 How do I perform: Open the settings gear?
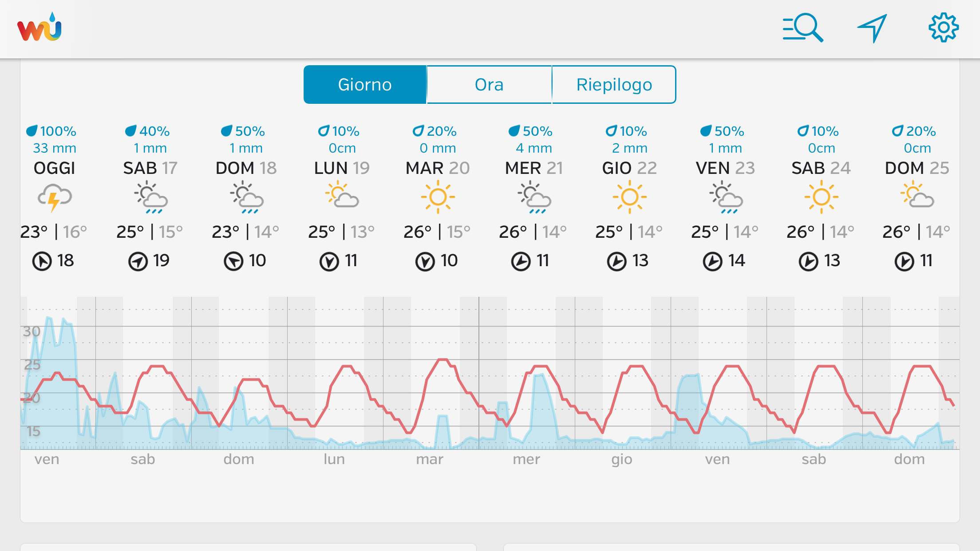pos(943,28)
